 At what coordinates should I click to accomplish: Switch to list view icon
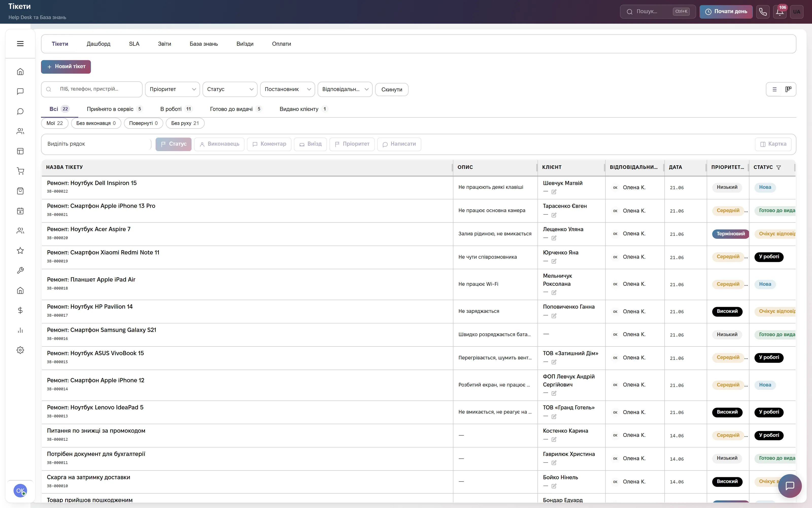click(774, 89)
